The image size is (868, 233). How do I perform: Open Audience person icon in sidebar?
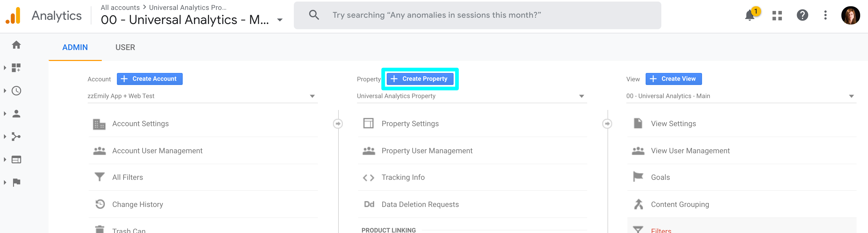tap(16, 114)
